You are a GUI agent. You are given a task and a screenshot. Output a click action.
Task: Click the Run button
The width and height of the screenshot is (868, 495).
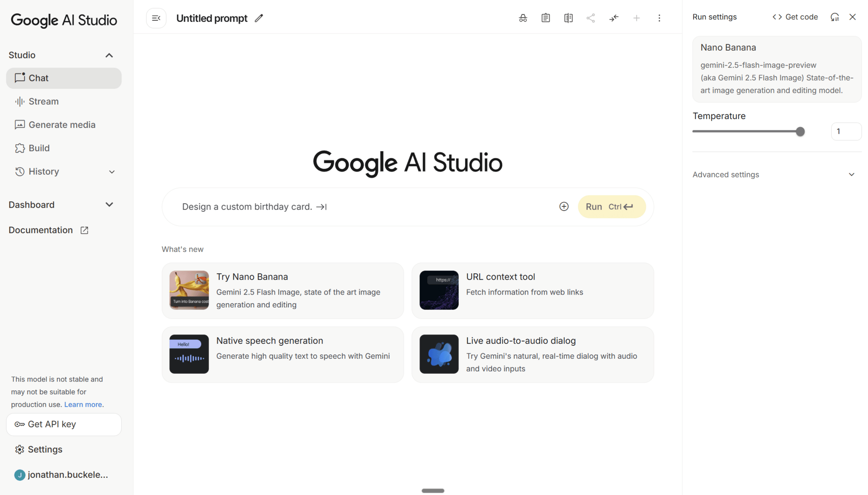tap(612, 207)
